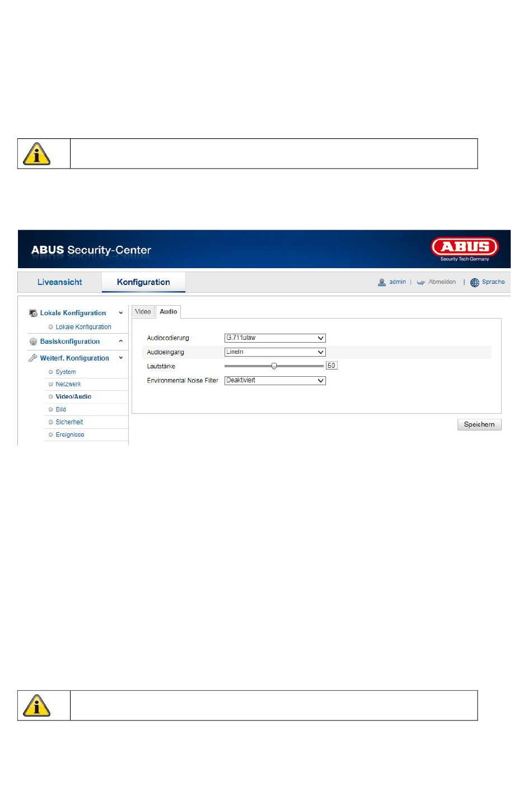Click the Lautstärke label
The height and width of the screenshot is (795, 532).
161,366
